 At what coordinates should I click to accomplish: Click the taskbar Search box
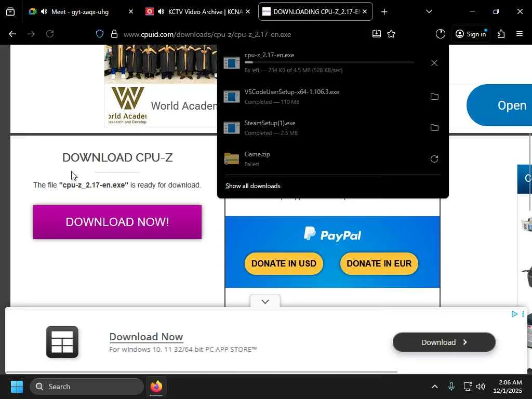[87, 387]
